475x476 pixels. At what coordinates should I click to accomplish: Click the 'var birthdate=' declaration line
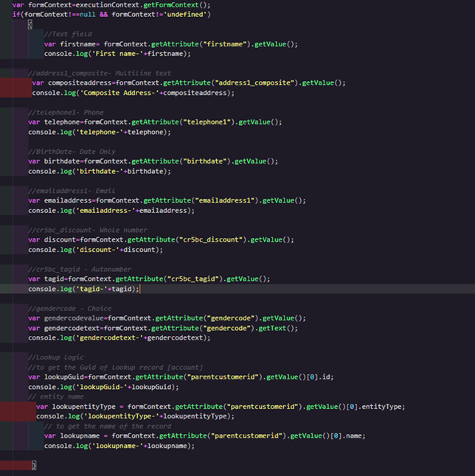coord(153,161)
